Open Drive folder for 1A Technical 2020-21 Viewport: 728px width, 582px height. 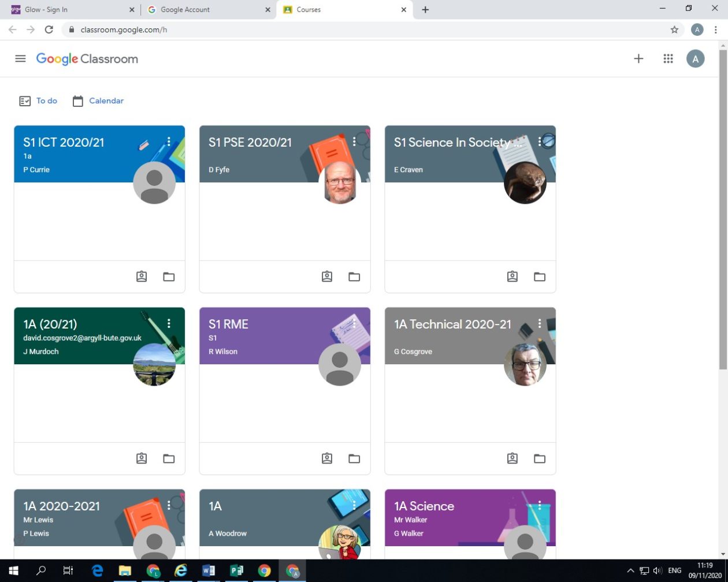pyautogui.click(x=540, y=458)
